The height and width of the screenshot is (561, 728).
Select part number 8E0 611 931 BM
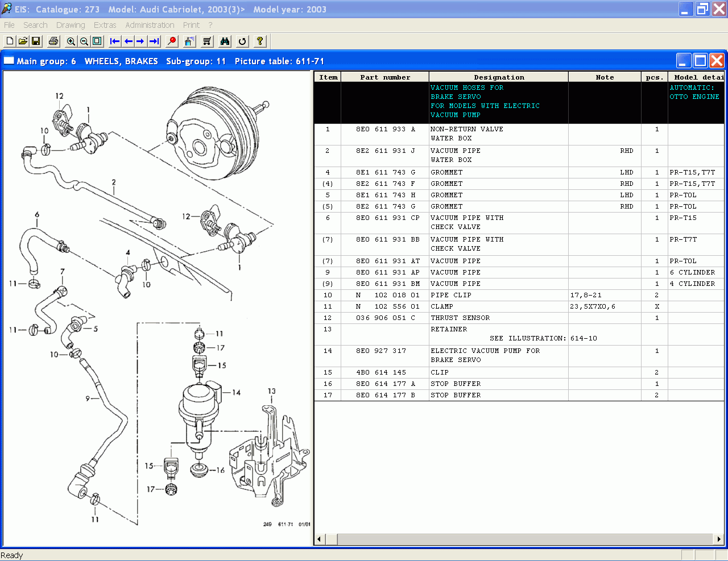tap(388, 284)
